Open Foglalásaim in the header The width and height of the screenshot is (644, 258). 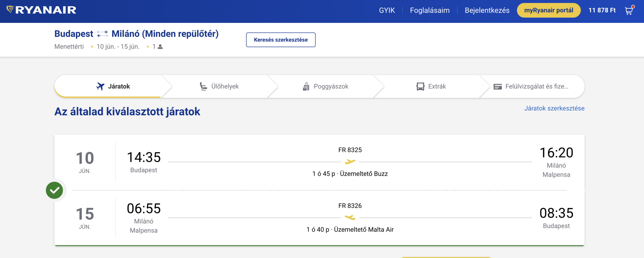[430, 10]
